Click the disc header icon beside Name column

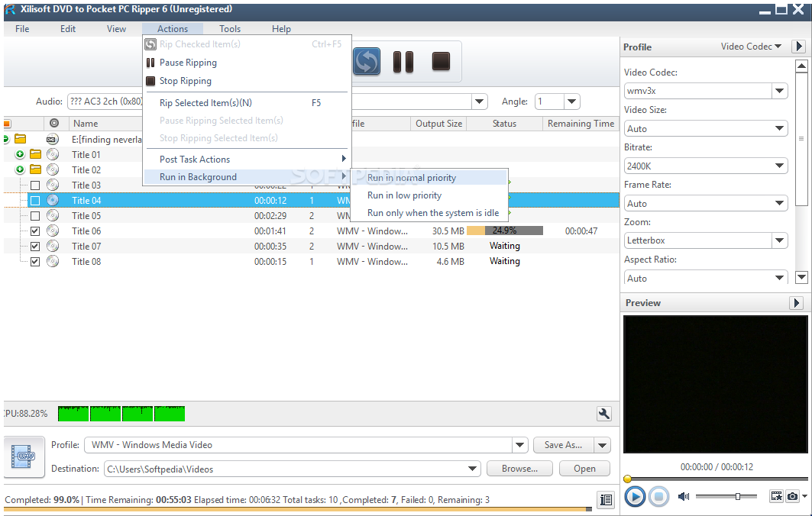[x=54, y=123]
